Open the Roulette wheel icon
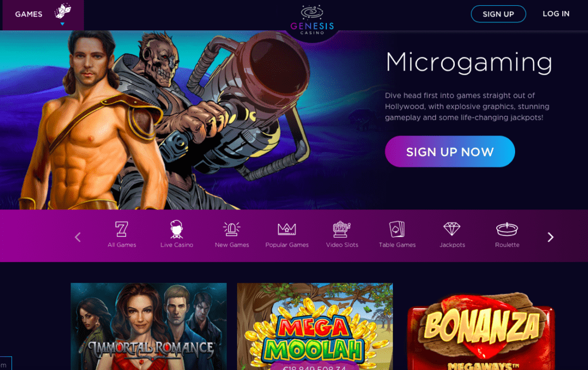Image resolution: width=588 pixels, height=370 pixels. tap(507, 229)
